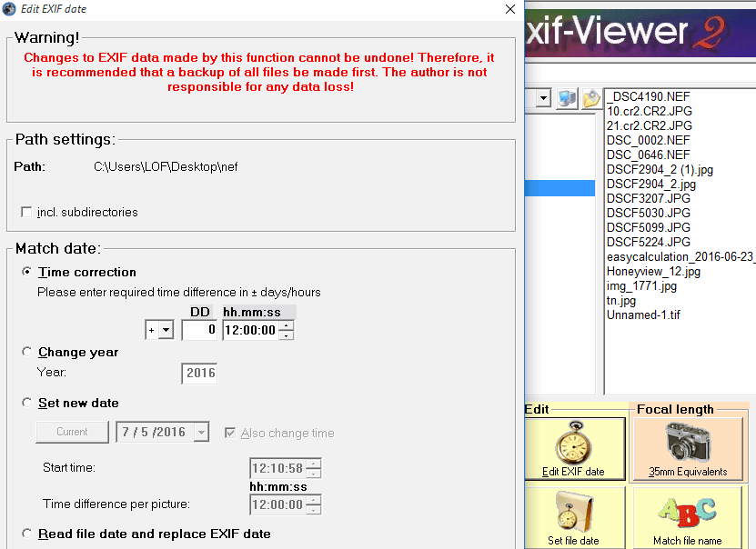Viewport: 756px width, 549px height.
Task: Click the Edit EXIF date title bar app icon
Action: click(9, 9)
